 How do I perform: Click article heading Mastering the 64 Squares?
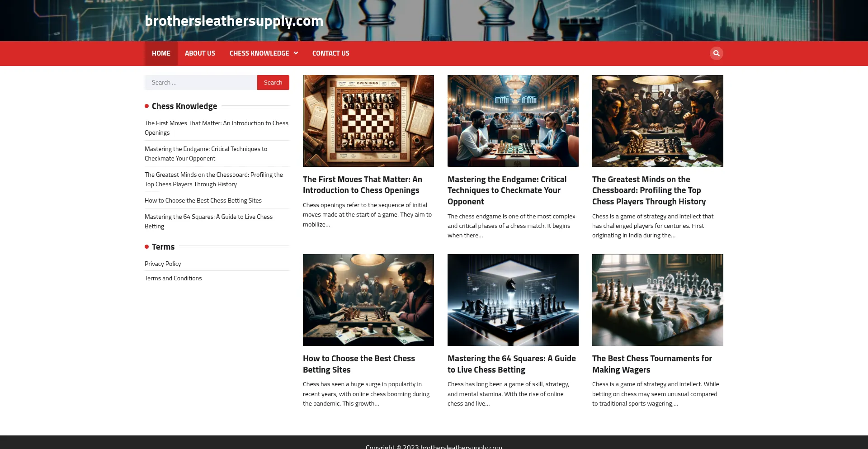coord(512,364)
